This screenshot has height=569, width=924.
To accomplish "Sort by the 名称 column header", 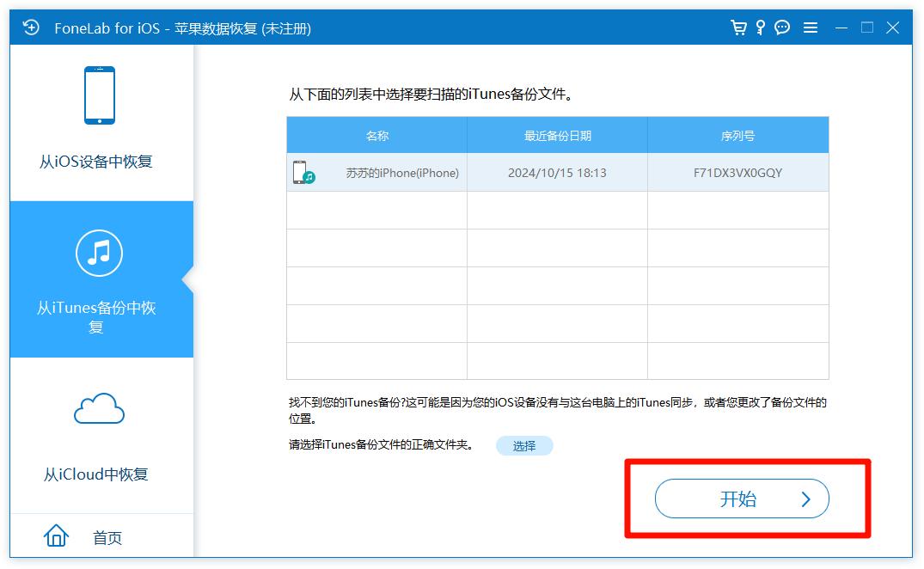I will [377, 136].
